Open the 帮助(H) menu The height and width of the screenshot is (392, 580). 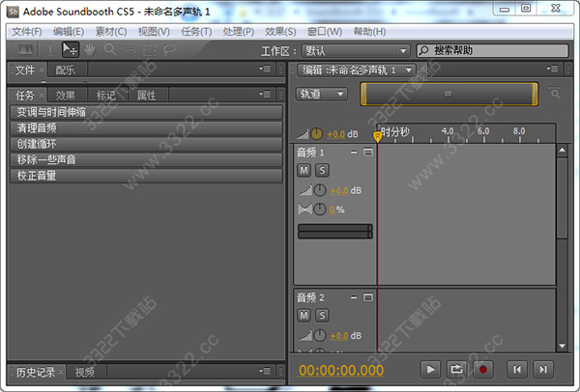coord(369,32)
